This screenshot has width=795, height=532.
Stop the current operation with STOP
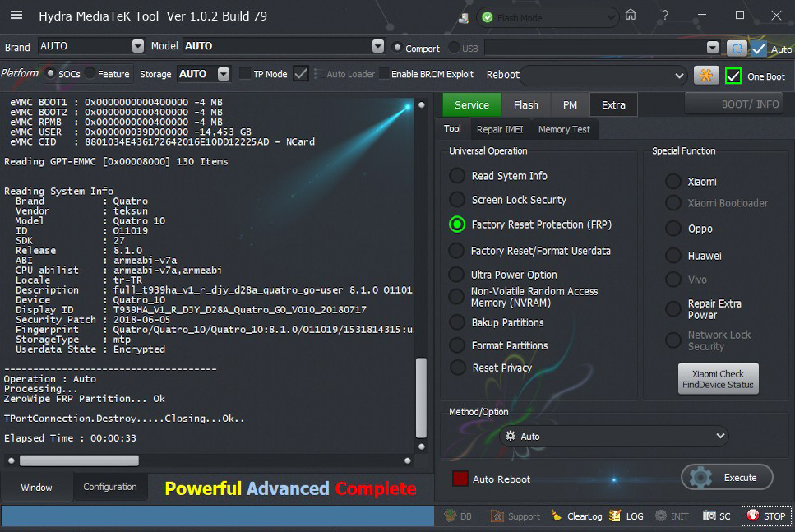click(x=766, y=516)
